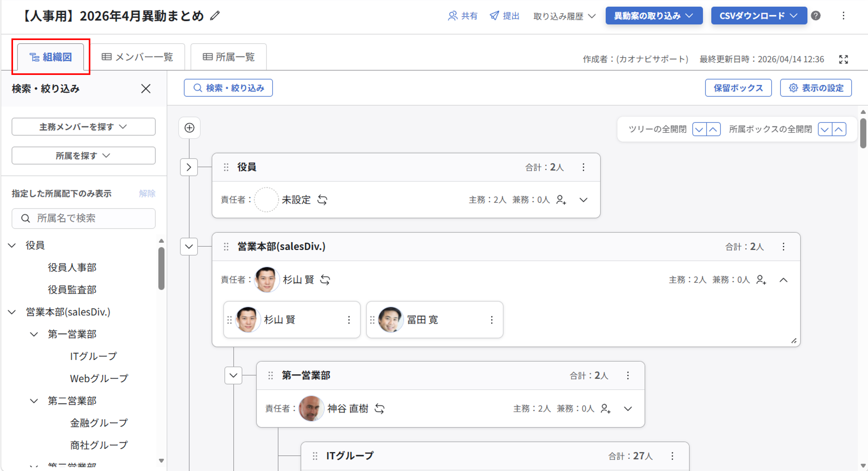Collapse 第二営業部 in the sidebar tree
Viewport: 868px width, 471px height.
(x=34, y=401)
